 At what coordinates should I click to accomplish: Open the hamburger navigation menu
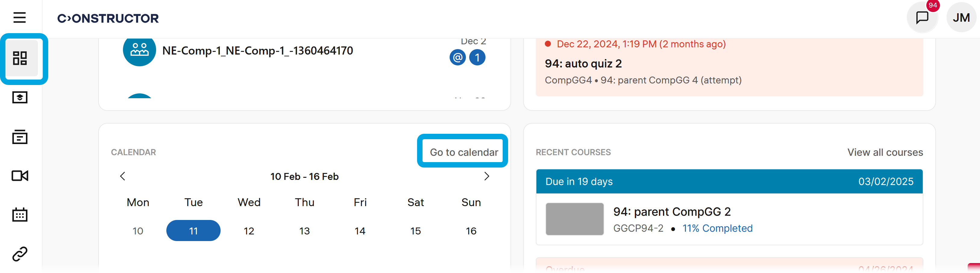click(x=19, y=17)
